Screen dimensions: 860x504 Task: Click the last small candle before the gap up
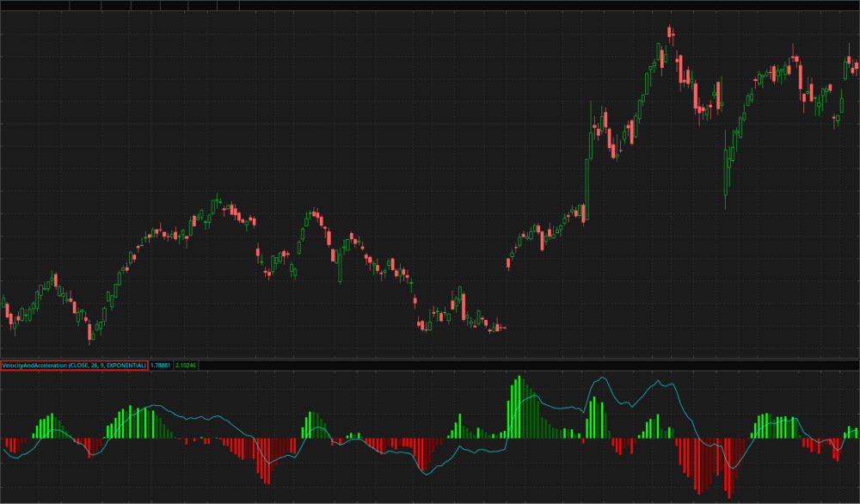[x=503, y=327]
